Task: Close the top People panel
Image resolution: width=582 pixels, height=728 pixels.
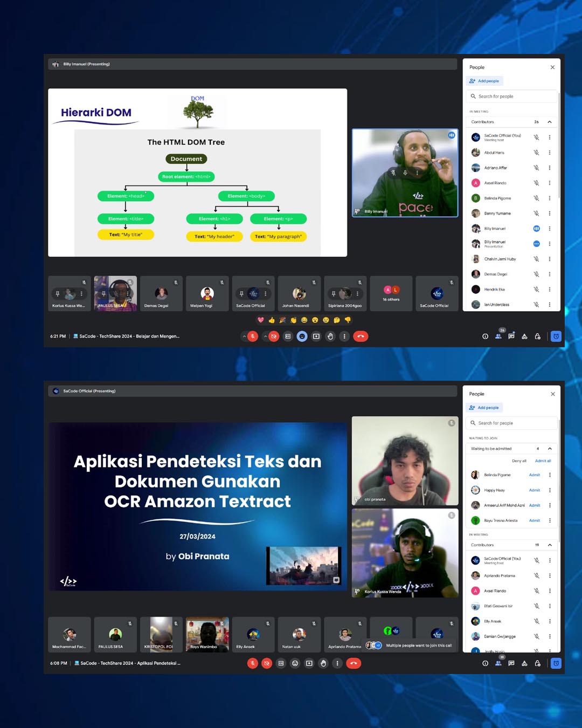Action: pyautogui.click(x=552, y=67)
